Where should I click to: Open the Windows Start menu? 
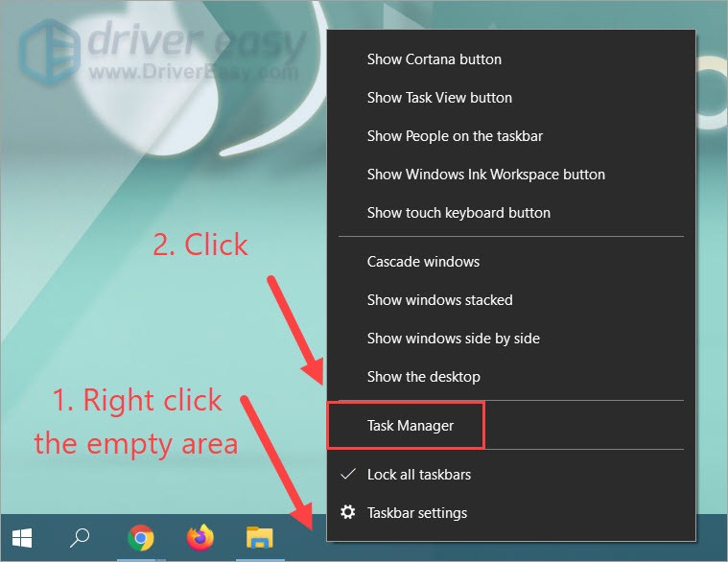click(x=19, y=539)
